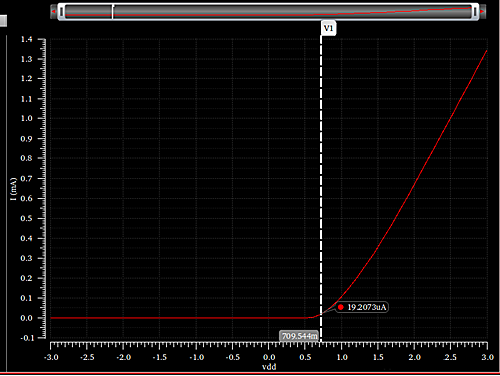Click the -3.0 tick label on x-axis
500x376 pixels.
(51, 357)
